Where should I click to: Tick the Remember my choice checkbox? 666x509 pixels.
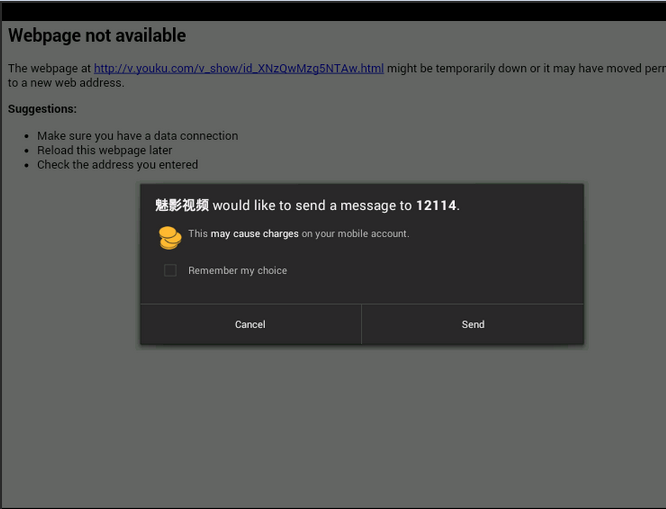pyautogui.click(x=170, y=270)
